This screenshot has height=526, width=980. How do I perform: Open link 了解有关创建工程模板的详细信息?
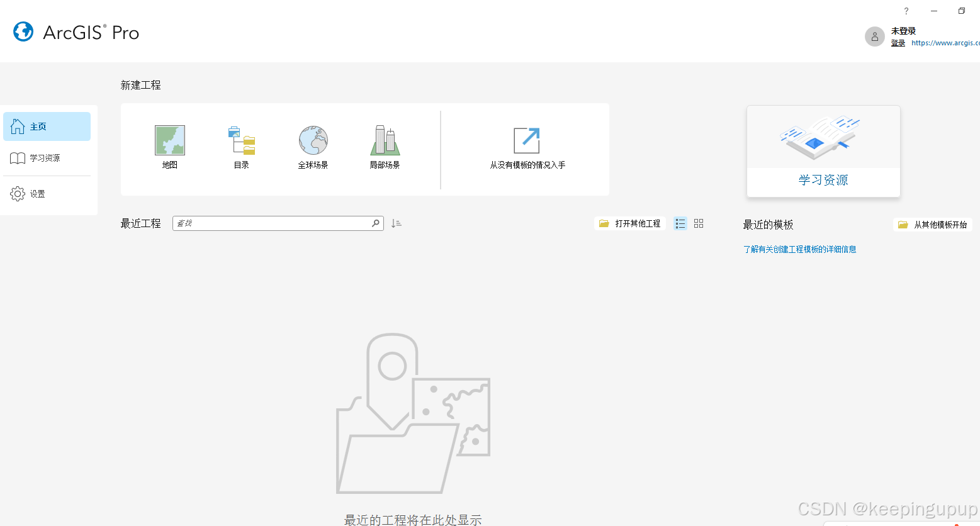800,249
